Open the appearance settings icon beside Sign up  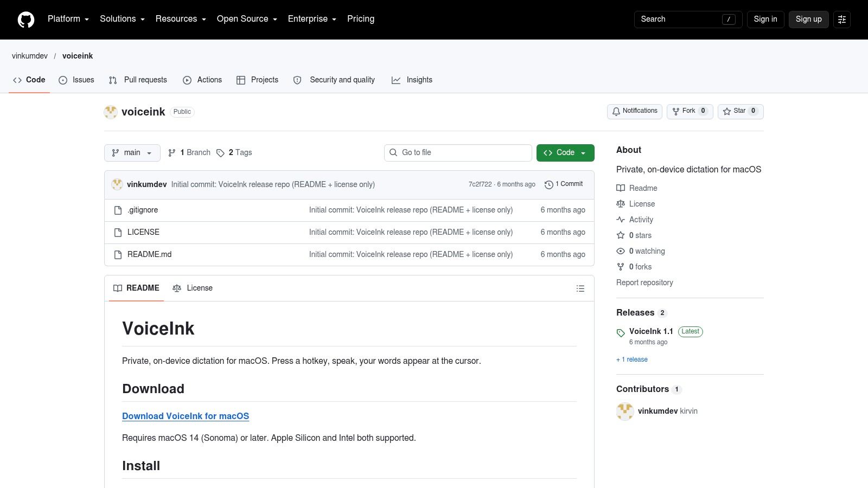point(842,20)
